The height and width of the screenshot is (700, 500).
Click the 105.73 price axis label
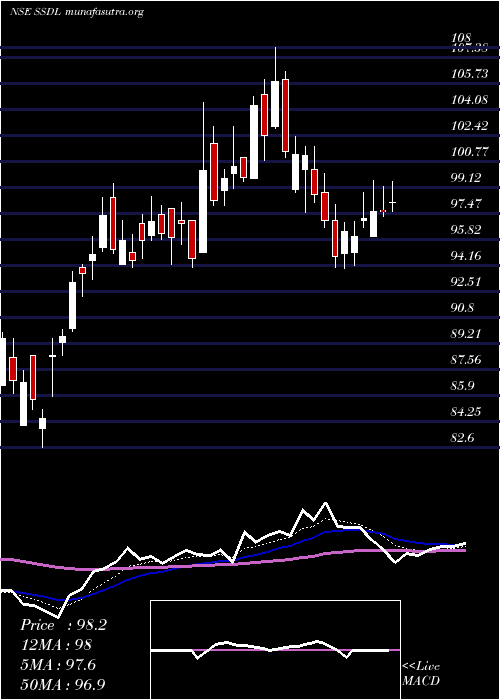[x=470, y=74]
